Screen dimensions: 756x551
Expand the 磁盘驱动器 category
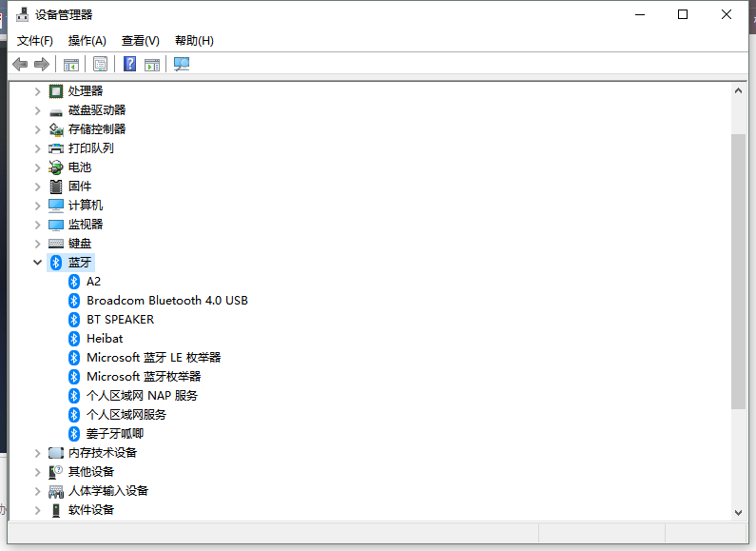click(x=38, y=110)
